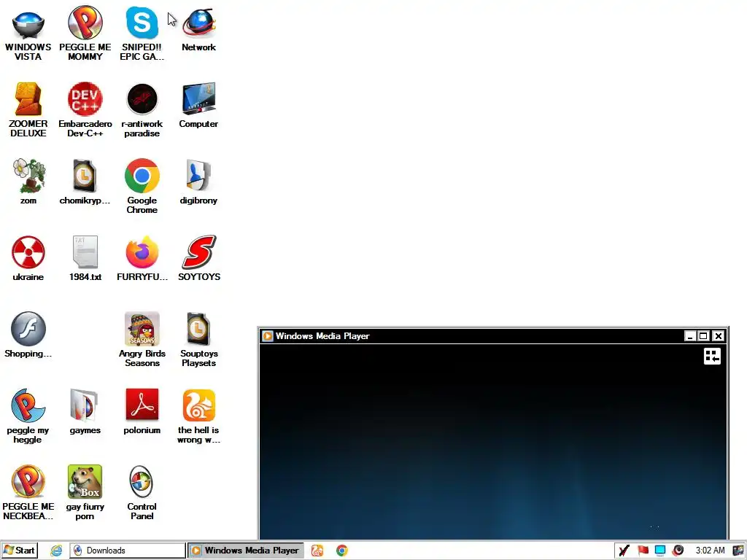Maximize the Windows Media Player window
This screenshot has height=560, width=747.
pos(704,336)
